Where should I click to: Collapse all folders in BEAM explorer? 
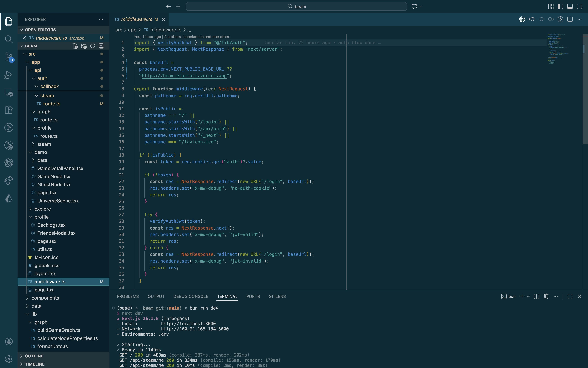point(102,46)
